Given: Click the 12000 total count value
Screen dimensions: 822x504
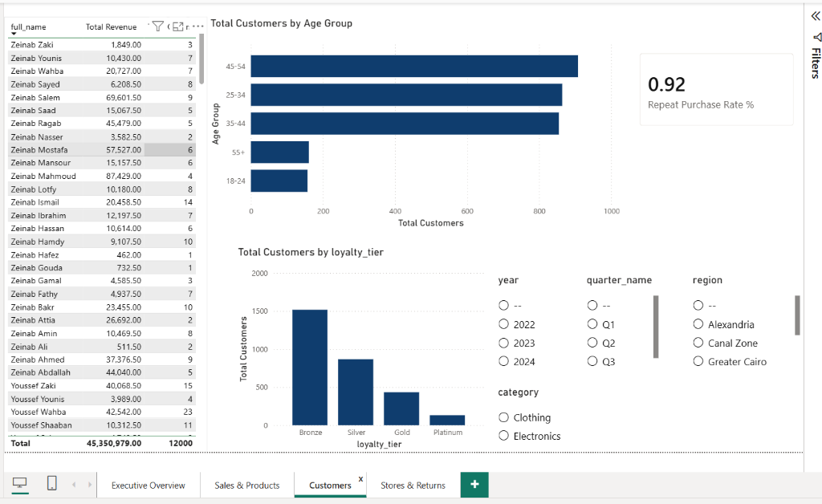Looking at the screenshot, I should [181, 443].
